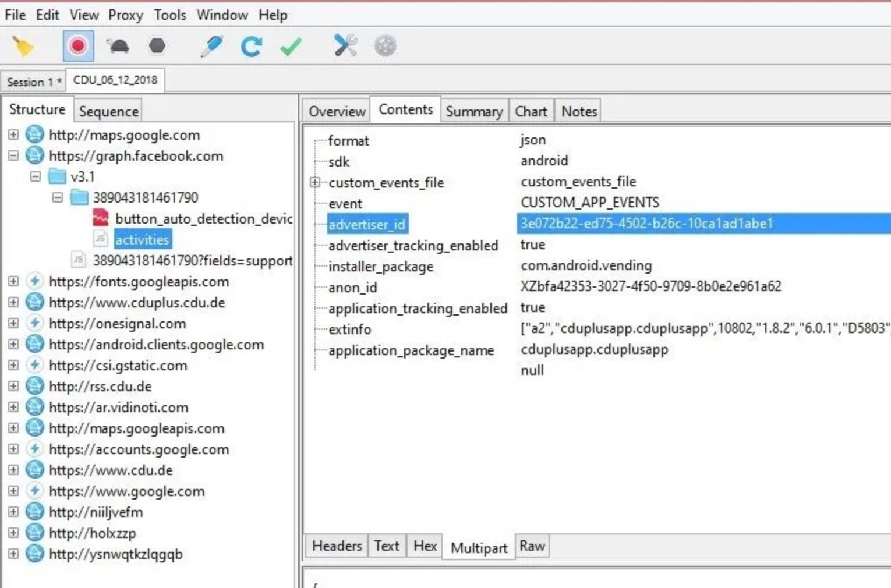The width and height of the screenshot is (891, 588).
Task: Click the v3.1 folder icon
Action: click(57, 176)
